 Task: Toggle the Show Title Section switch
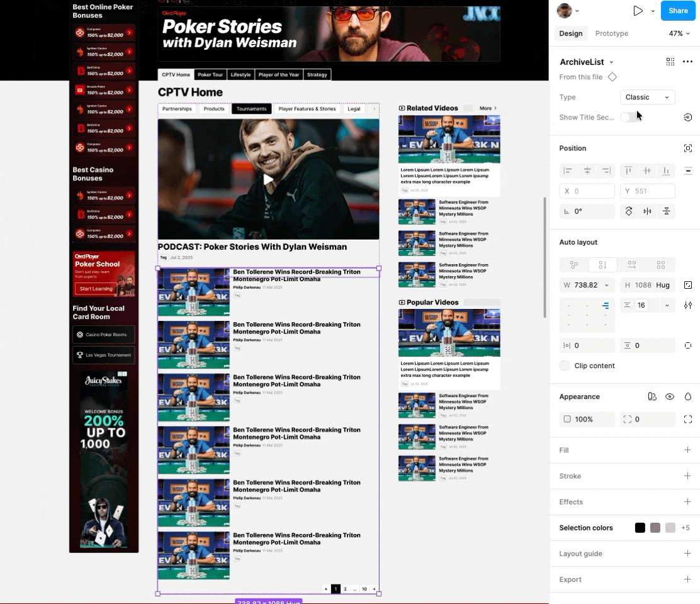click(x=629, y=117)
